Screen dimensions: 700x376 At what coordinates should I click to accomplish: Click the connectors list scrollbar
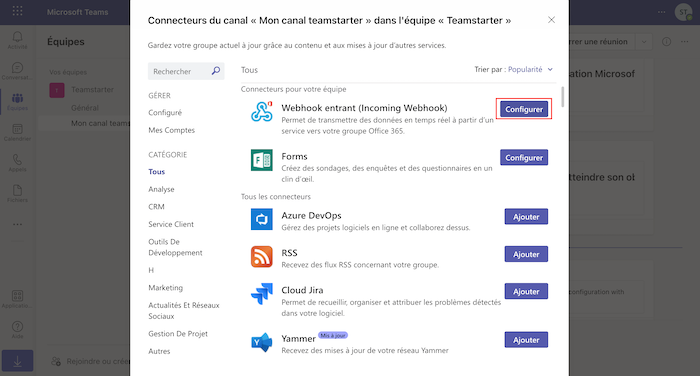pos(562,97)
